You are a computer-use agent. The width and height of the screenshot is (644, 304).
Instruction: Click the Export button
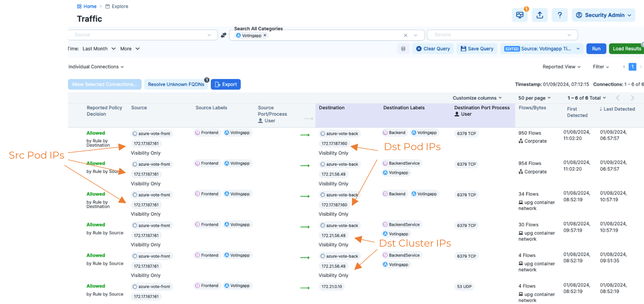coord(226,84)
